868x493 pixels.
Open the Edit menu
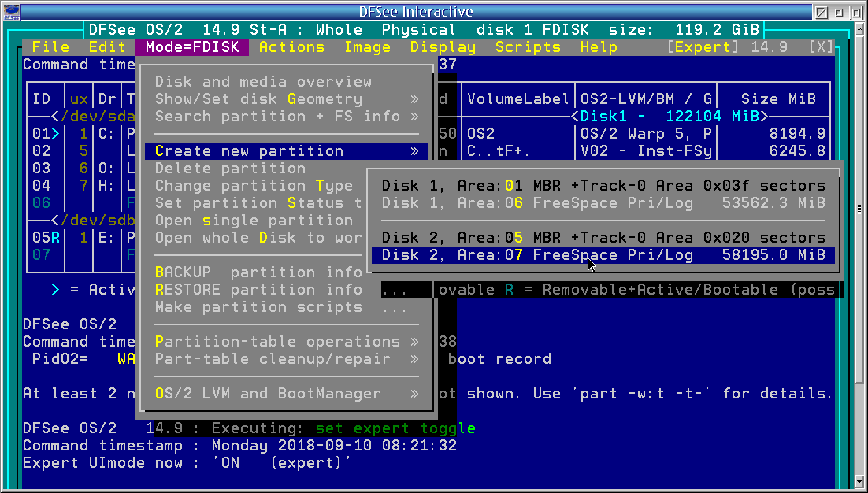point(107,47)
